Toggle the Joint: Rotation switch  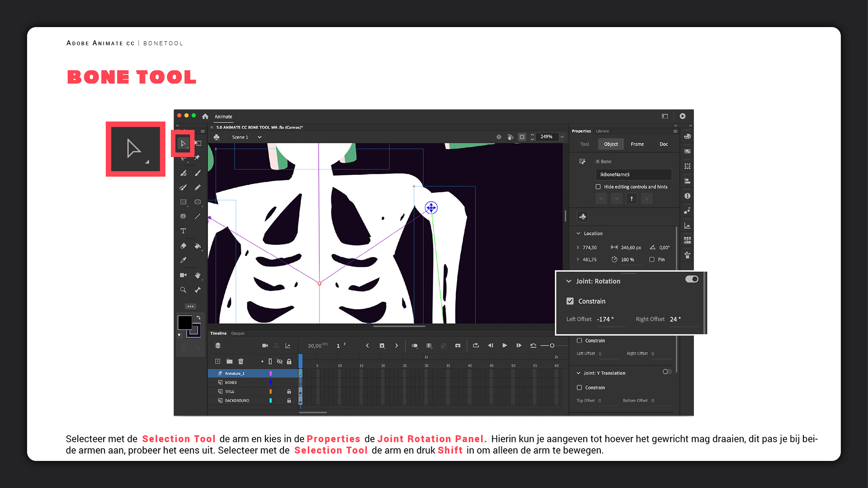coord(692,279)
